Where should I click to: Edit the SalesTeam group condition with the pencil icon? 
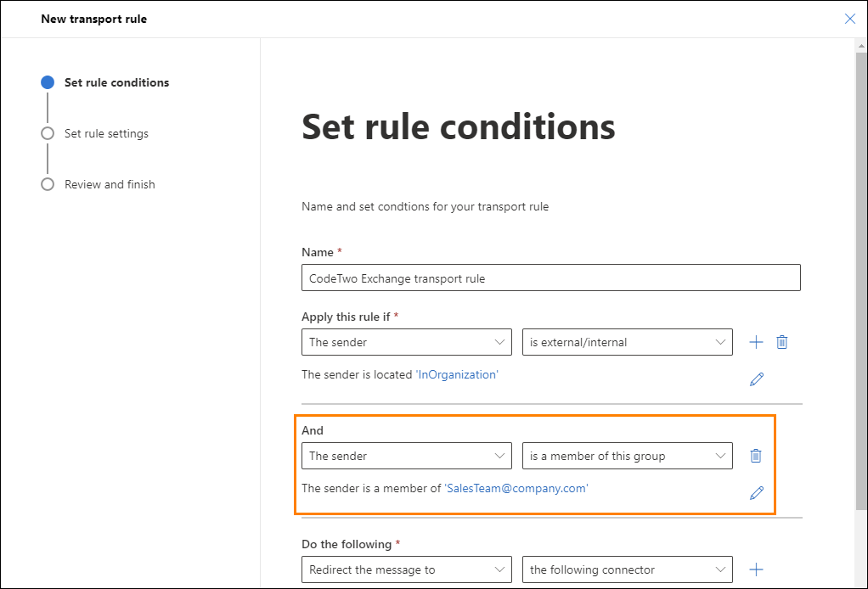756,493
